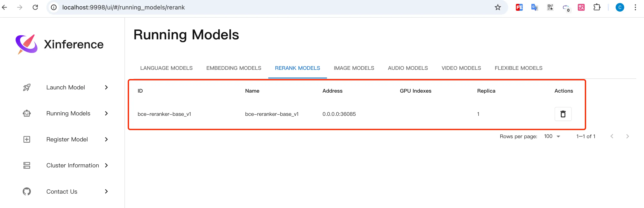
Task: Open the Chrome three-dot menu
Action: coord(635,7)
